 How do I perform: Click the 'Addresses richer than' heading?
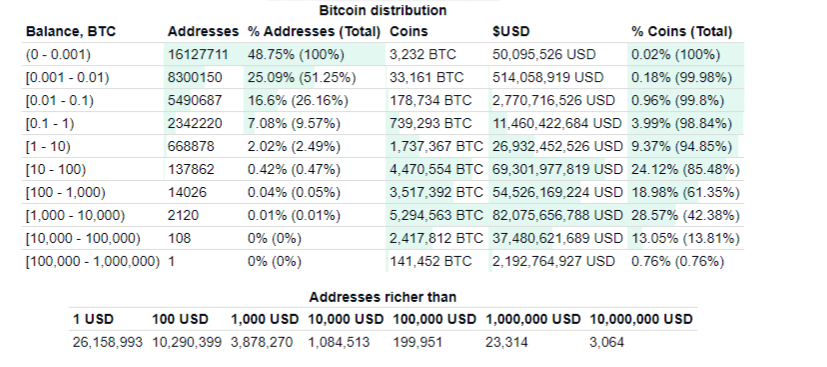click(x=383, y=297)
